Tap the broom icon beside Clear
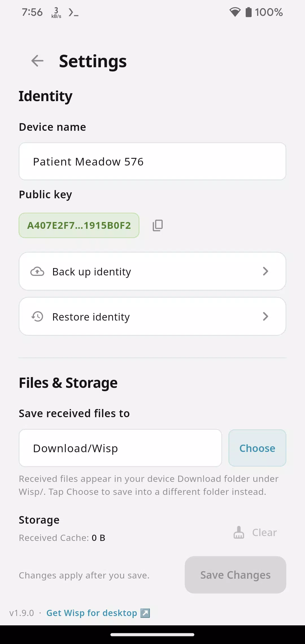305x644 pixels. point(239,532)
